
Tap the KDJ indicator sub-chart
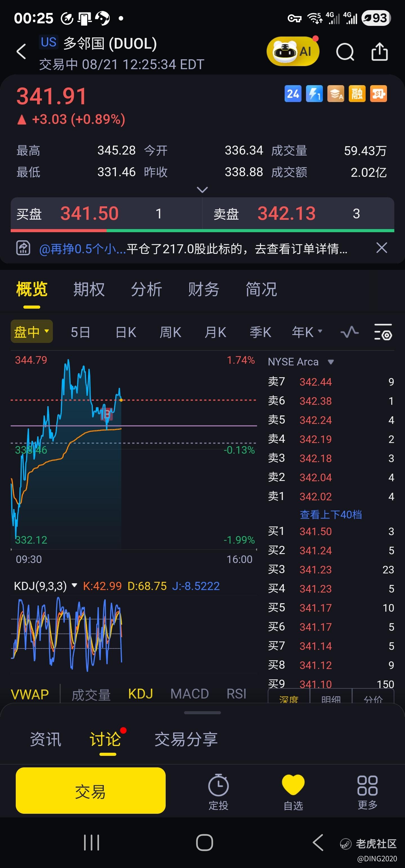tap(134, 634)
